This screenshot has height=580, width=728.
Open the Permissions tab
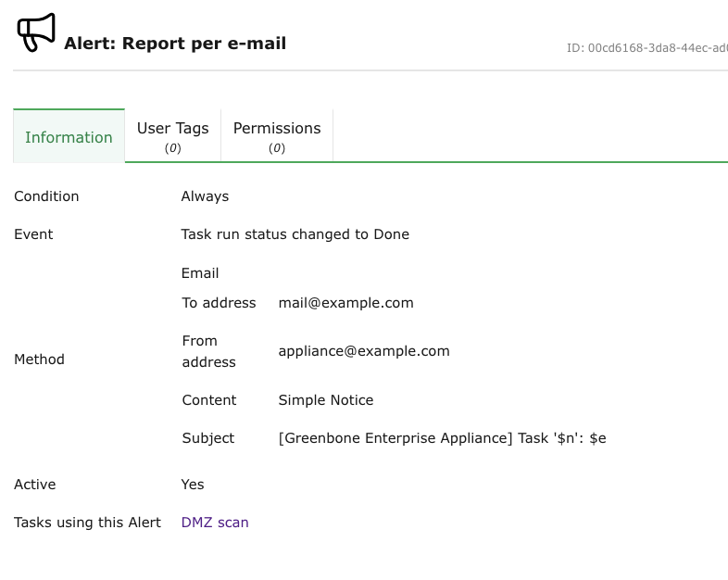coord(276,136)
